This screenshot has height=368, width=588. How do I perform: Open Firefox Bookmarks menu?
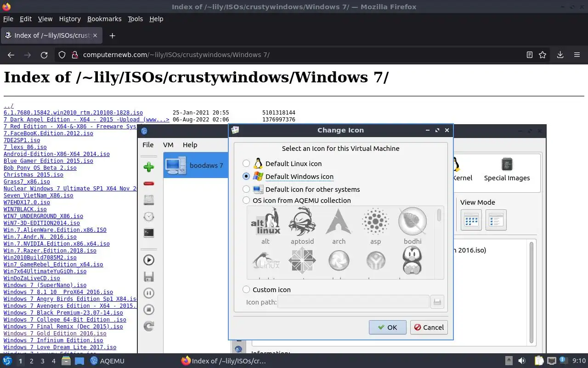click(x=104, y=19)
